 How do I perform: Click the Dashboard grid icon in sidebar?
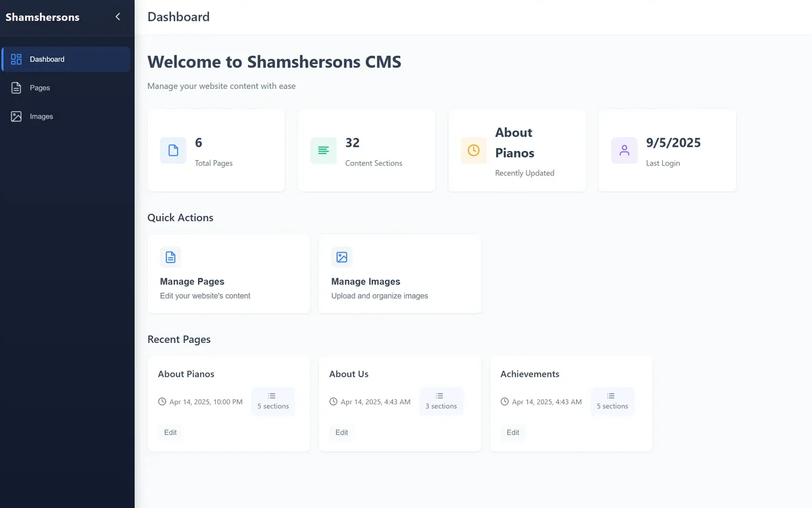pos(16,59)
